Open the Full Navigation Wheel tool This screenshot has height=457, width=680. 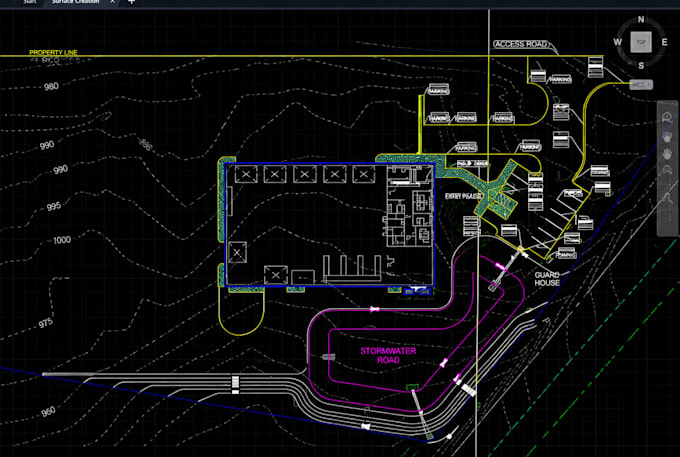tap(667, 117)
